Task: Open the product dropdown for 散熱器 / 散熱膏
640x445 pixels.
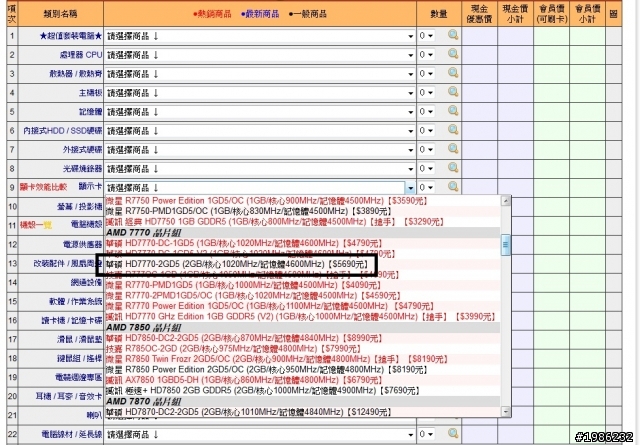Action: [x=260, y=74]
